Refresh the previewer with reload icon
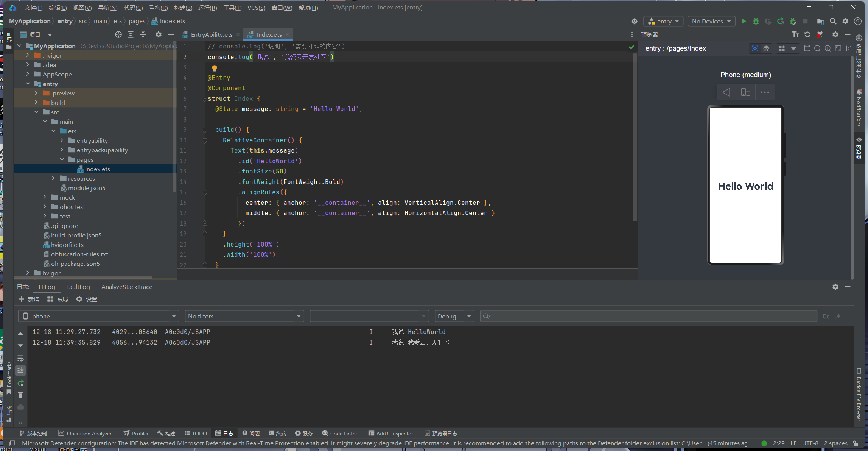The width and height of the screenshot is (868, 451). 807,34
